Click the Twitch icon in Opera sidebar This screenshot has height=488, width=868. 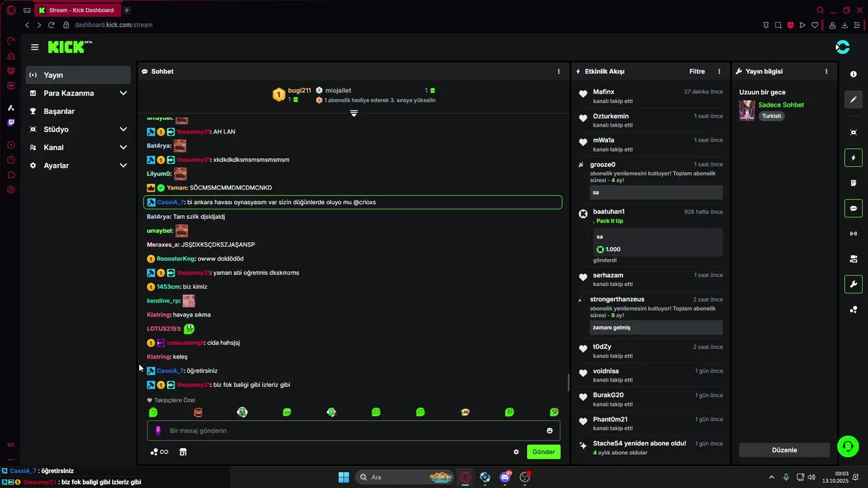pyautogui.click(x=11, y=123)
